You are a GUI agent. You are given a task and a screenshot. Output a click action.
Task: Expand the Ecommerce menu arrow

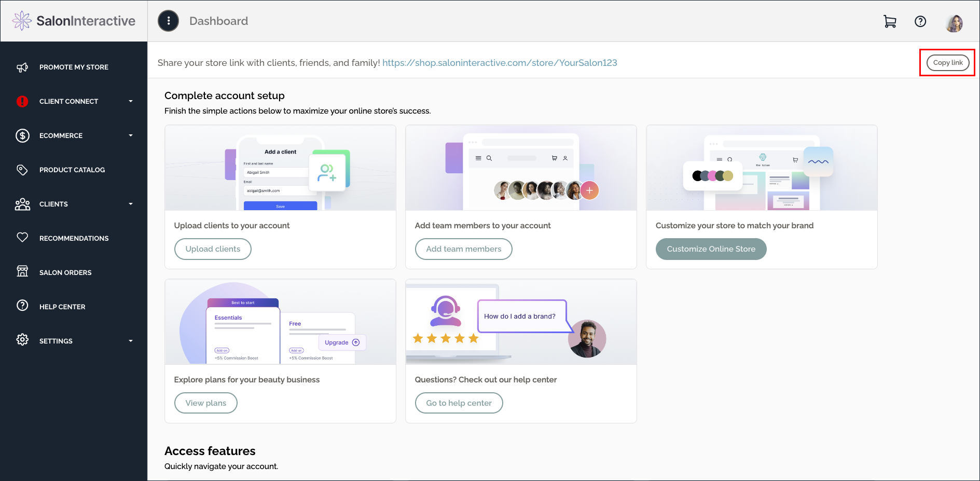tap(131, 135)
